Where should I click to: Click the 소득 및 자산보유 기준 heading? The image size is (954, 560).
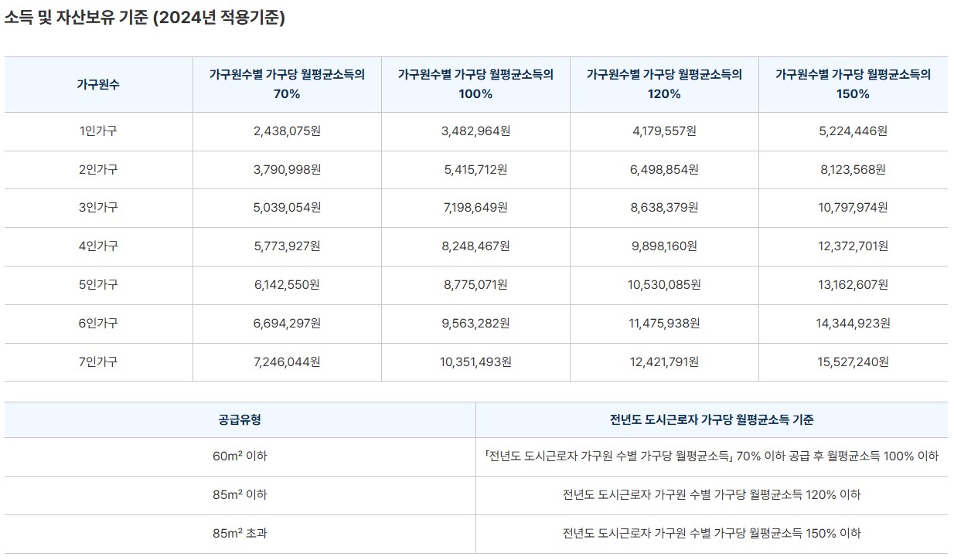[x=147, y=15]
